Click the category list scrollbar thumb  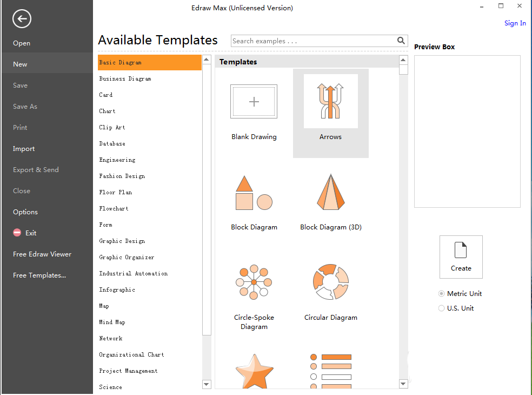click(207, 200)
